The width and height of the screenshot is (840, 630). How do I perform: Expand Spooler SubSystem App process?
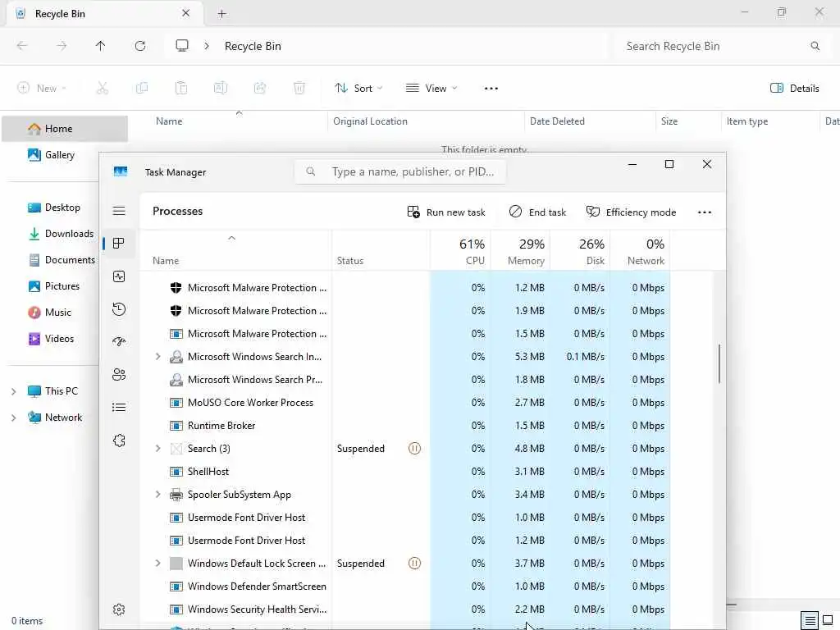(157, 495)
